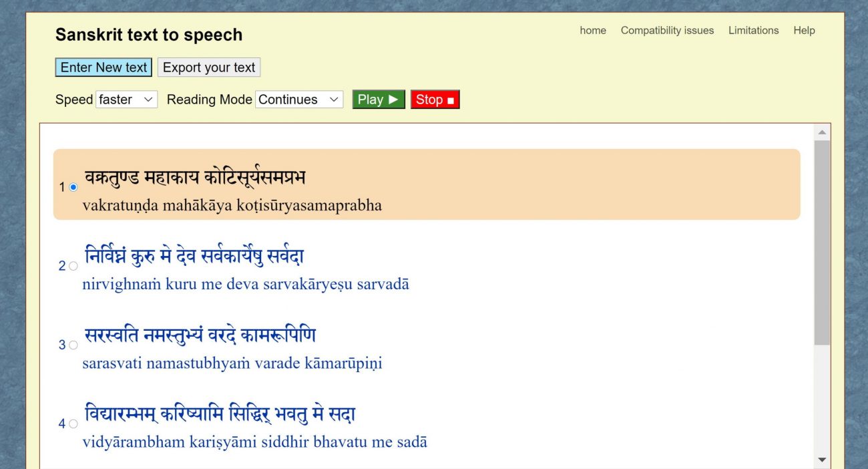This screenshot has height=469, width=868.
Task: Click the scrollbar down arrow
Action: pyautogui.click(x=821, y=460)
